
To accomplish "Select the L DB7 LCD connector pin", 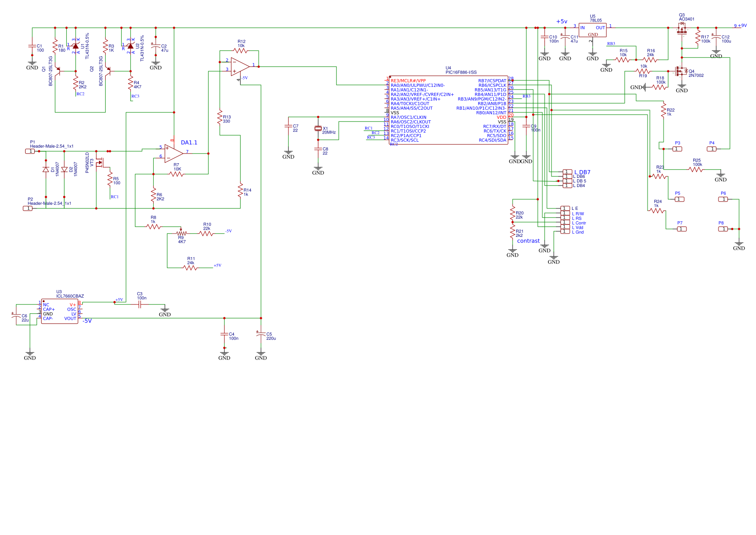I will point(567,172).
